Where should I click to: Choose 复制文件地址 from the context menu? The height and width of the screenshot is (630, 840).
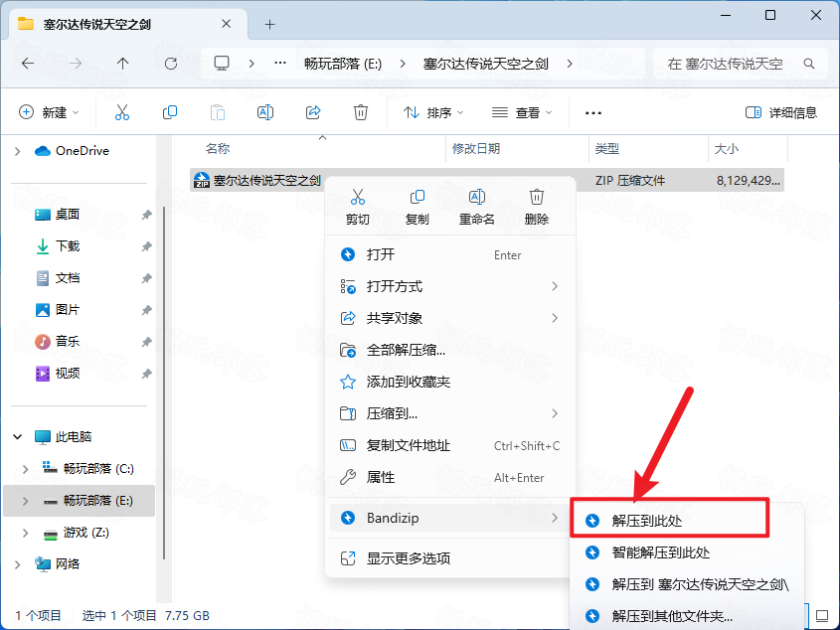450,446
